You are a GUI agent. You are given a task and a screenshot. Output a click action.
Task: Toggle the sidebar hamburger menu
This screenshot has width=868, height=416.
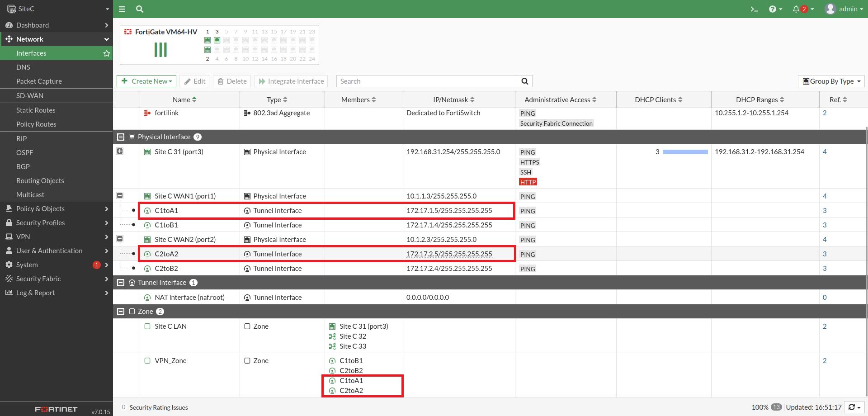click(122, 9)
